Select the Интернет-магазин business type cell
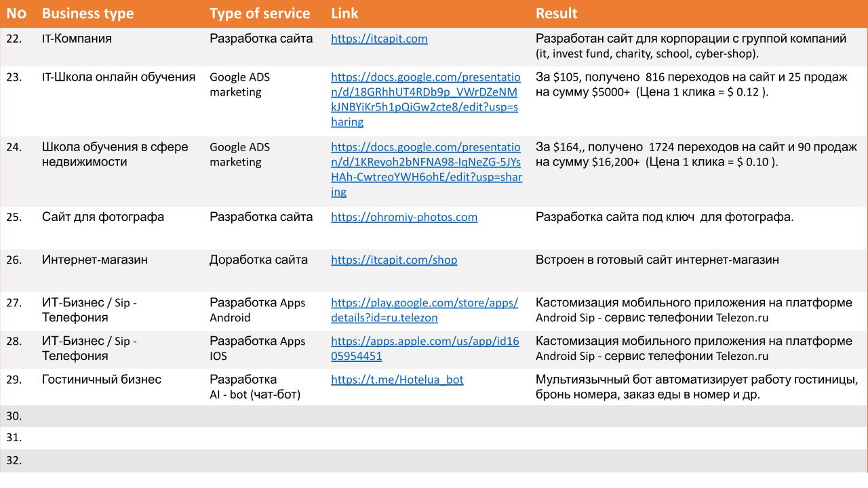This screenshot has height=488, width=868. point(95,260)
